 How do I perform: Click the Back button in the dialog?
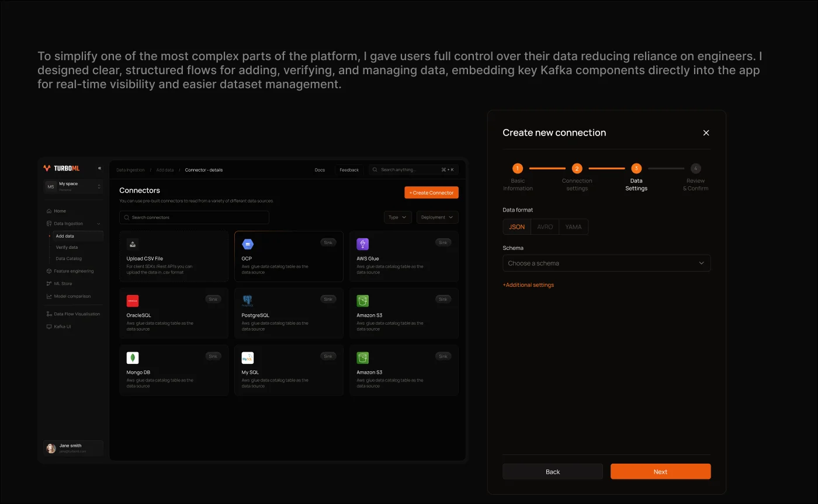[x=553, y=472]
